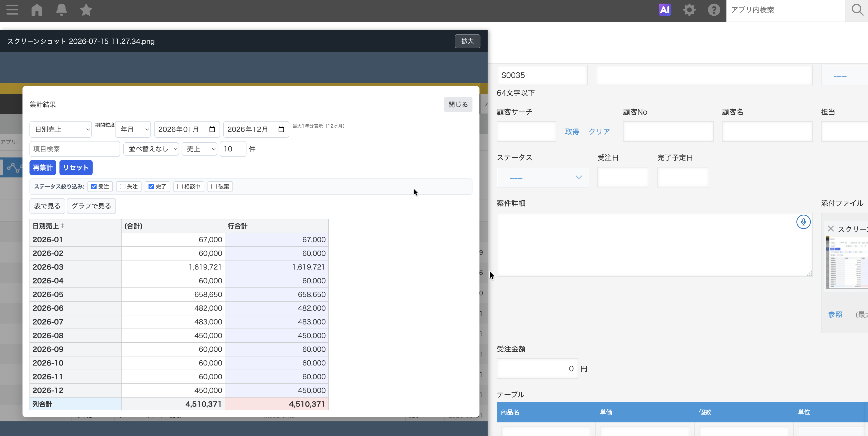Enable the 相談中 status checkbox
The image size is (868, 436).
click(180, 186)
